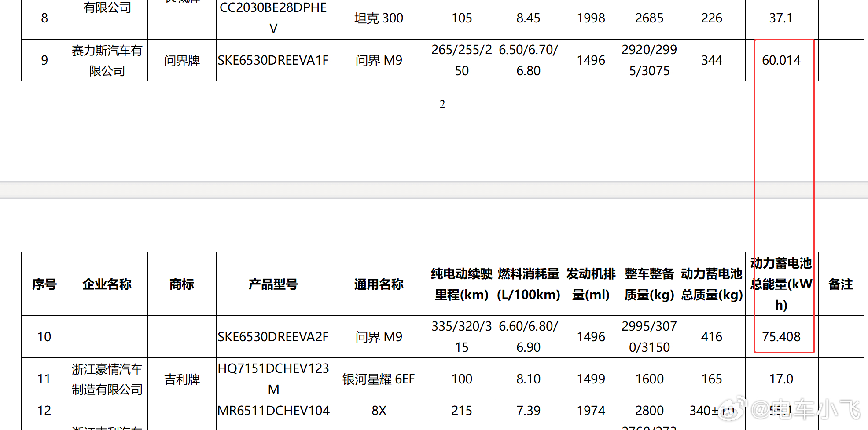Click the serial number cell "11"

[44, 379]
